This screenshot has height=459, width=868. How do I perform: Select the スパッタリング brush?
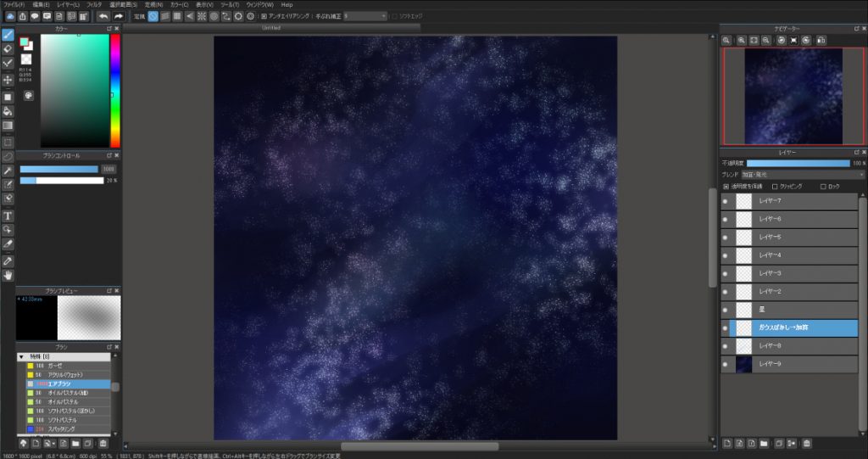click(69, 429)
